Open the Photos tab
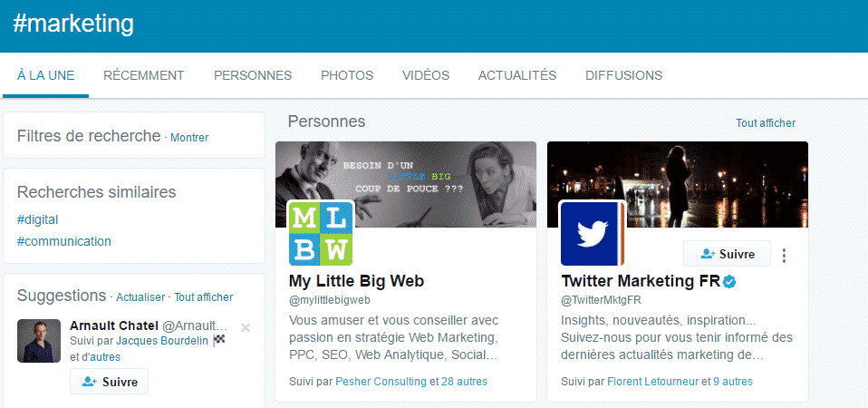Screen dimensions: 868x408 tap(347, 75)
